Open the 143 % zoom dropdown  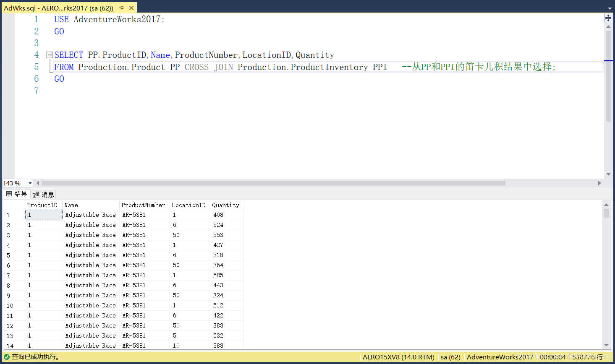click(30, 183)
